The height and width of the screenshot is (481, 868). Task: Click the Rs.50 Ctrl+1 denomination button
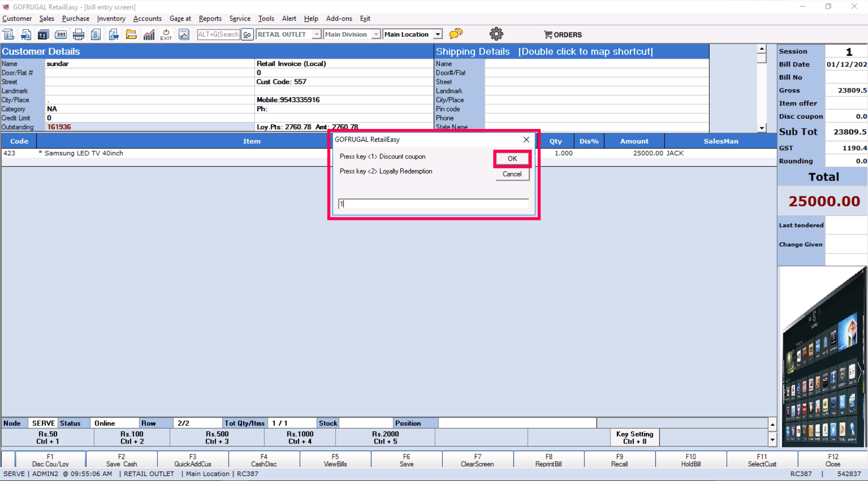coord(48,438)
